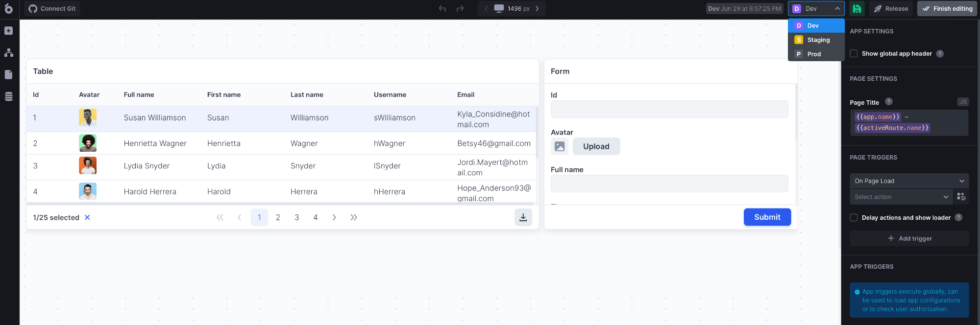Click the Page Title expression field
The height and width of the screenshot is (325, 980).
pos(909,122)
